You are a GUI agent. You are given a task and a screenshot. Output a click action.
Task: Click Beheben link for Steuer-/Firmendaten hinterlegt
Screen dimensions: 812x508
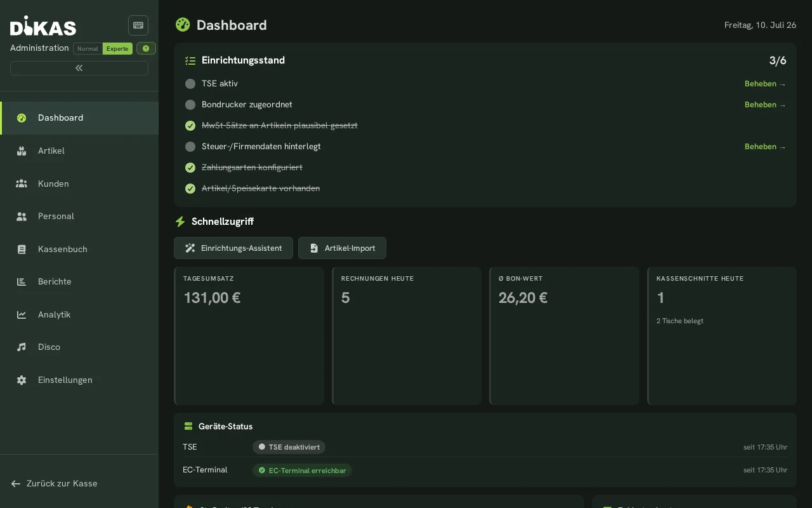[x=765, y=147]
